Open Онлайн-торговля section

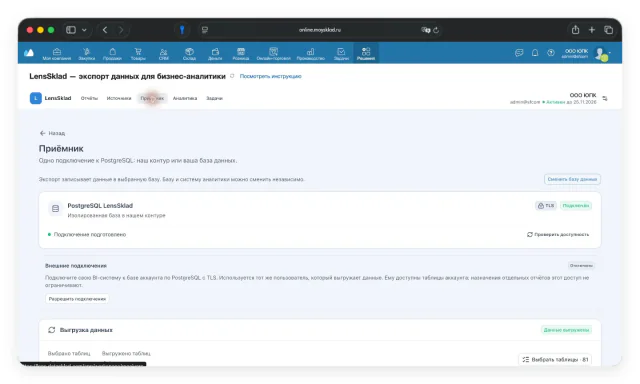(273, 54)
